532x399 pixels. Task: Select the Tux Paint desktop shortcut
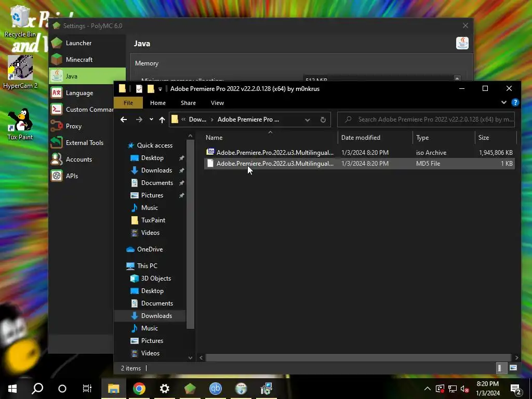[x=20, y=124]
